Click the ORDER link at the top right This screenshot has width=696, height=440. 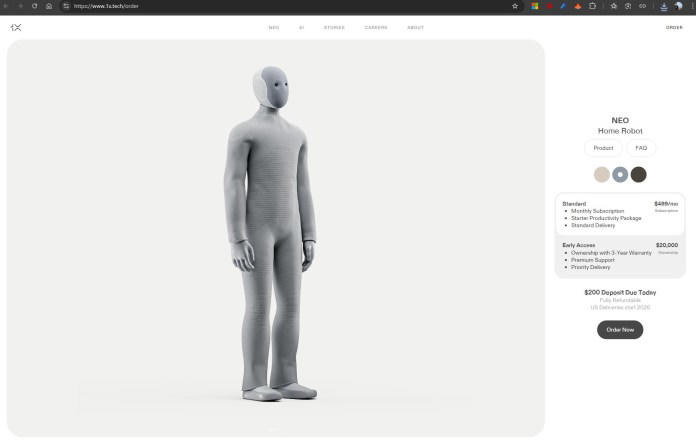(674, 28)
